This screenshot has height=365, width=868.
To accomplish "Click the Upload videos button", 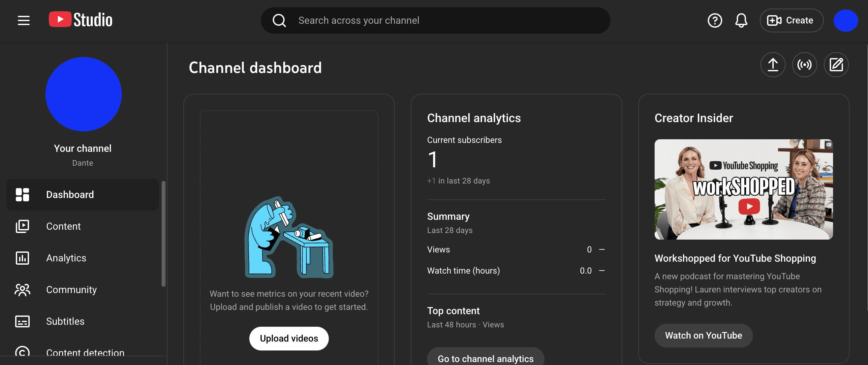I will click(289, 338).
